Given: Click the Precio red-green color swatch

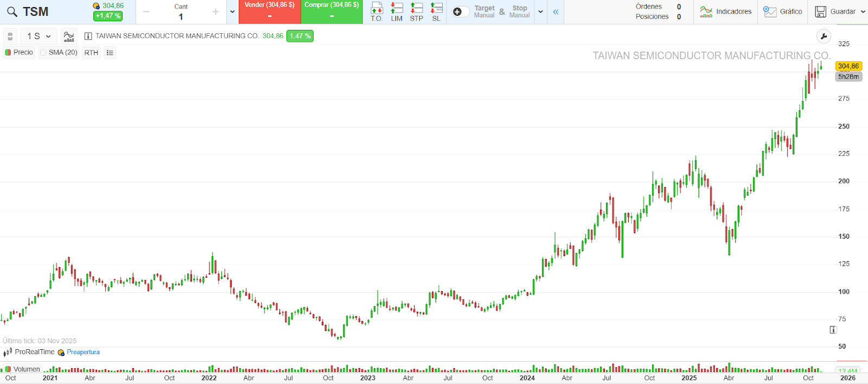Looking at the screenshot, I should pyautogui.click(x=8, y=53).
